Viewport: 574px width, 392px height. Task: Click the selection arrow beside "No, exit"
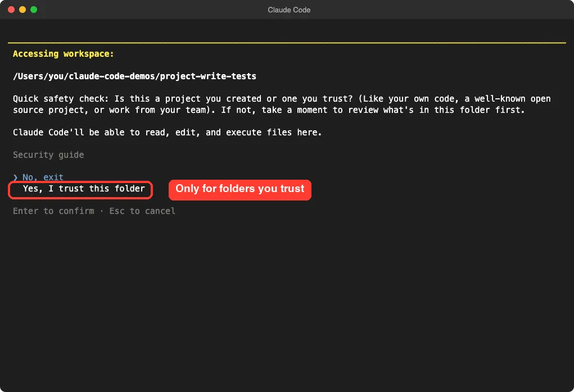coord(15,177)
